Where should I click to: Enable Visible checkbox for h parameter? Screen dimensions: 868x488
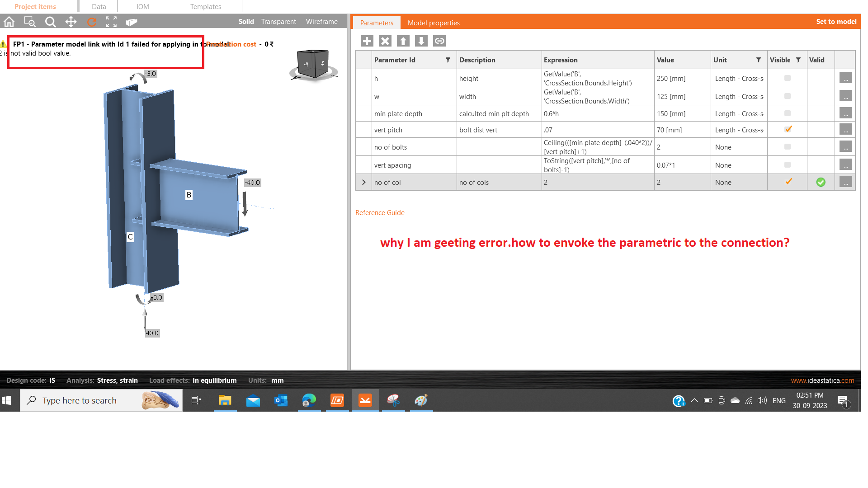[788, 78]
